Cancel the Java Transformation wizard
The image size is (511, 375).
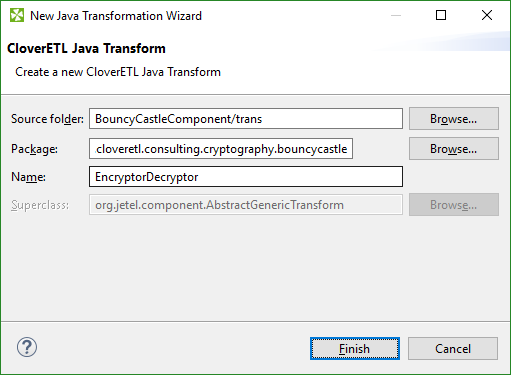(453, 349)
